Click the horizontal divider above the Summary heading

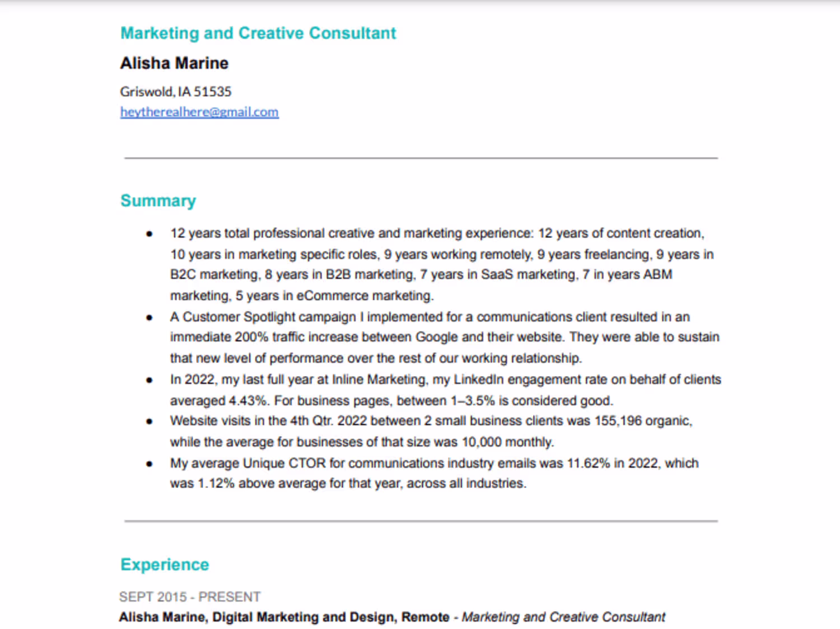(421, 158)
